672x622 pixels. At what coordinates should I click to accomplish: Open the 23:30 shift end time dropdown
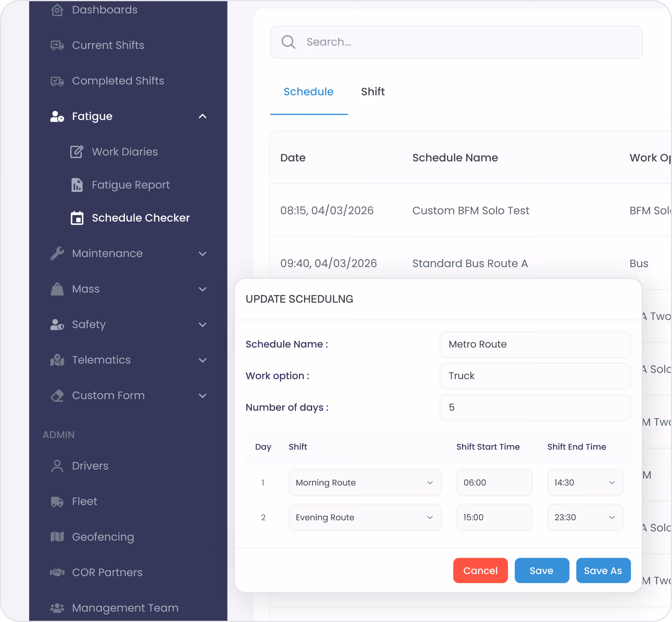coord(585,518)
